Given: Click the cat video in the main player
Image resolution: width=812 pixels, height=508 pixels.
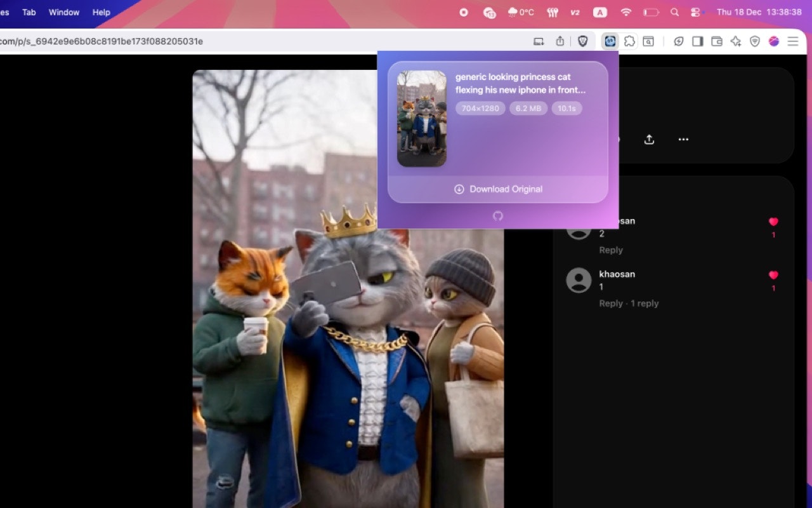Looking at the screenshot, I should 348,289.
